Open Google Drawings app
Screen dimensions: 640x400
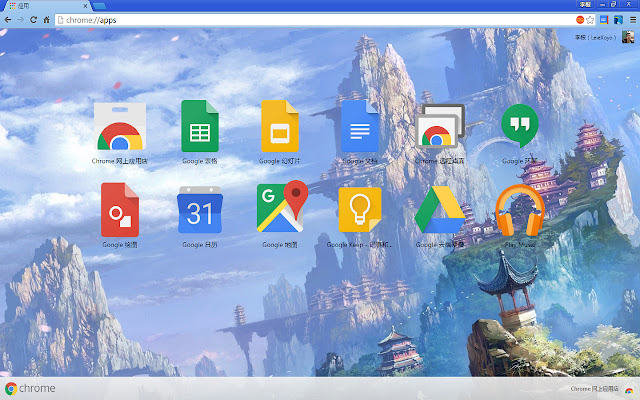119,210
